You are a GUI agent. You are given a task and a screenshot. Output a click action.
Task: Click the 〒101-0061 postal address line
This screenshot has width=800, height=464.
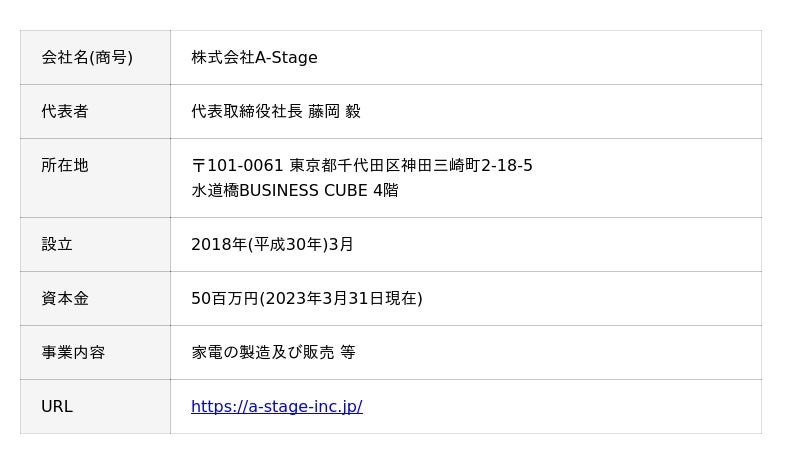[x=361, y=166]
